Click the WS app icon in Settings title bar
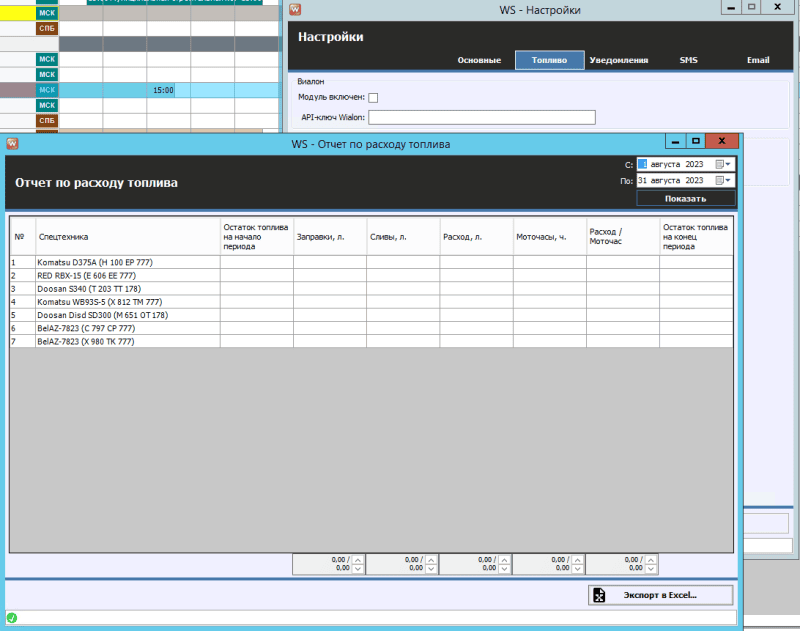 click(x=295, y=9)
